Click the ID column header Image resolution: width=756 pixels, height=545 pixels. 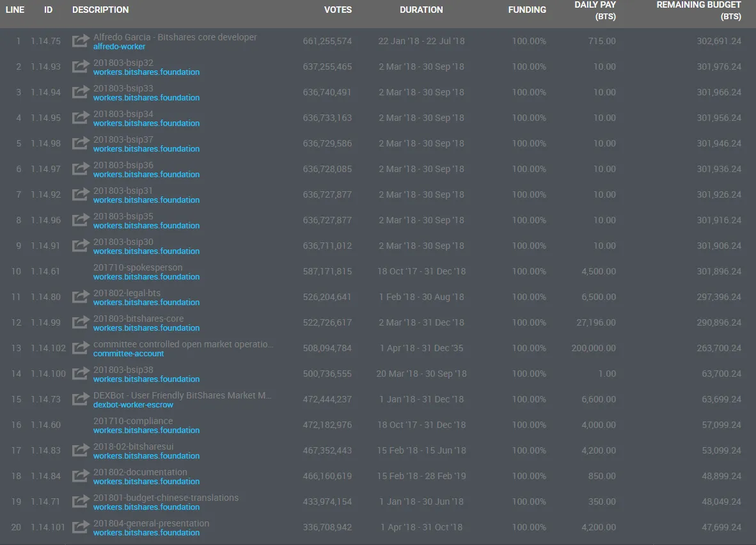click(x=48, y=10)
